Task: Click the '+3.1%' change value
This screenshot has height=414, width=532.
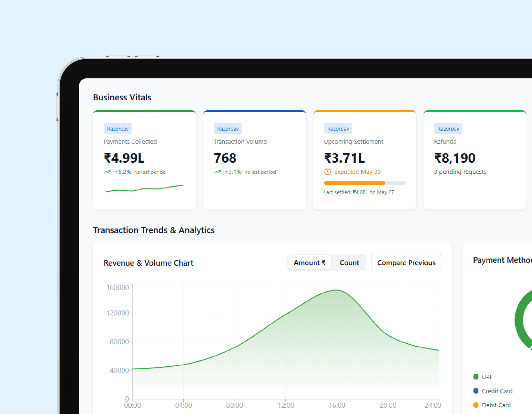Action: [x=233, y=172]
